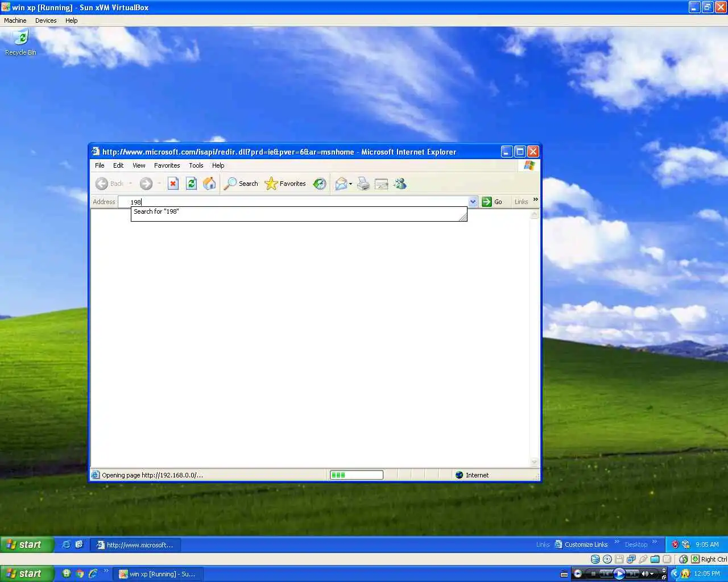This screenshot has width=728, height=582.
Task: Launch IE from guest quick launch
Action: pyautogui.click(x=66, y=544)
